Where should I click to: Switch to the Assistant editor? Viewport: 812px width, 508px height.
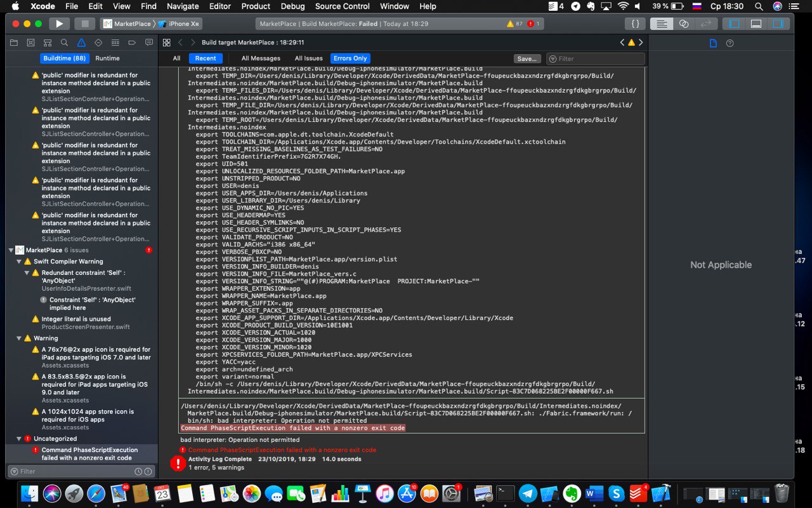click(x=684, y=23)
